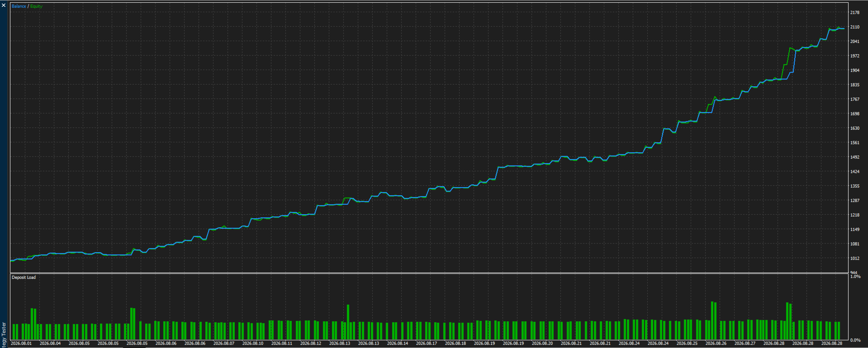Click the 1012 value on the balance scale
Image resolution: width=868 pixels, height=348 pixels.
[855, 259]
